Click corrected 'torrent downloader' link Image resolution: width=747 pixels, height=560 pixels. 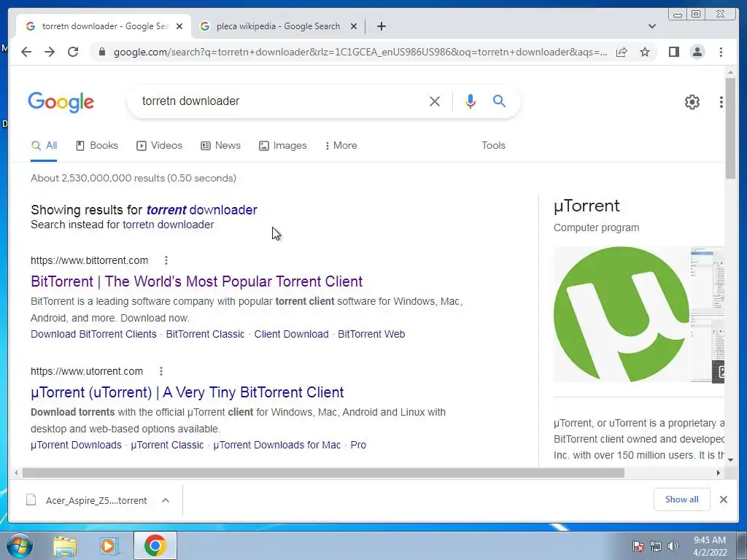201,210
